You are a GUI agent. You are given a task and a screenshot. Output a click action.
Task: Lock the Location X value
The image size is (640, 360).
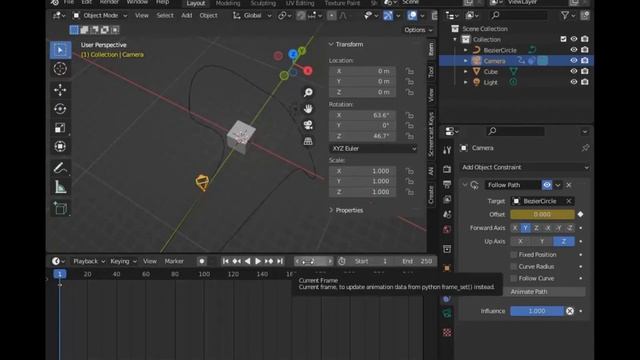click(409, 71)
